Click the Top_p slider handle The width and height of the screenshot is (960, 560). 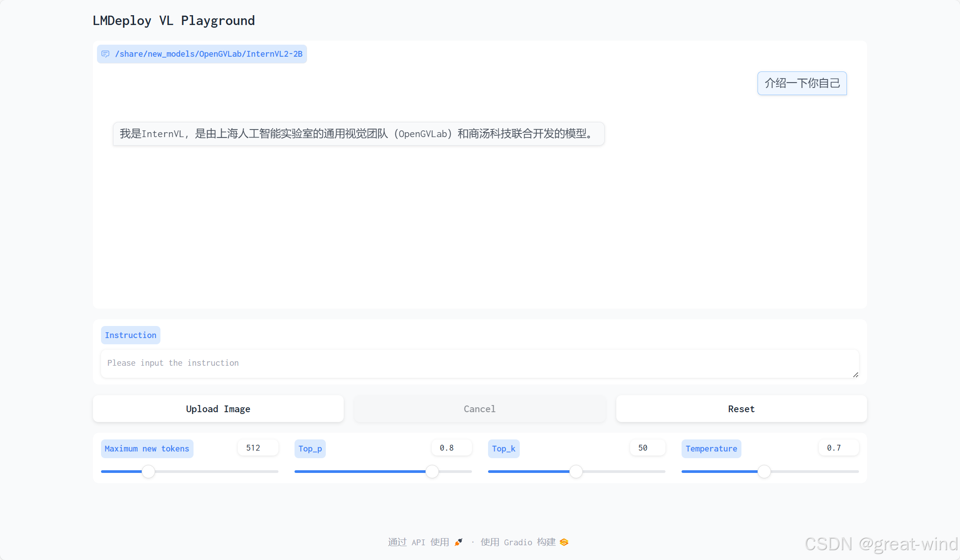pyautogui.click(x=432, y=472)
